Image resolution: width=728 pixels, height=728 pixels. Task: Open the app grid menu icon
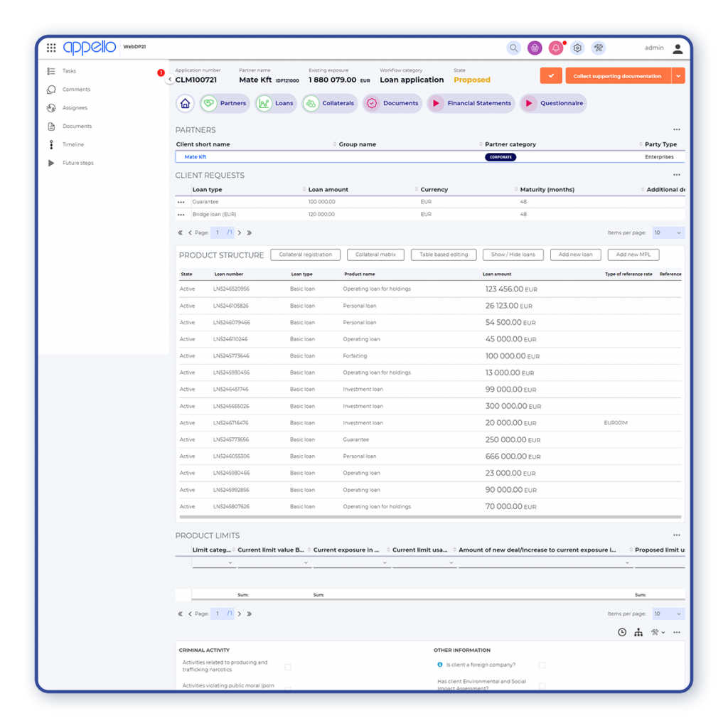point(51,48)
